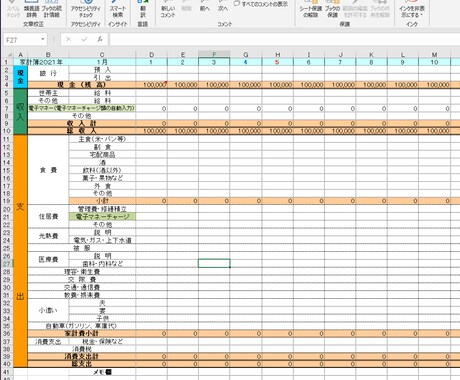Click the 税金・保険など label cell
Viewport: 460px width, 380px height.
coord(102,342)
